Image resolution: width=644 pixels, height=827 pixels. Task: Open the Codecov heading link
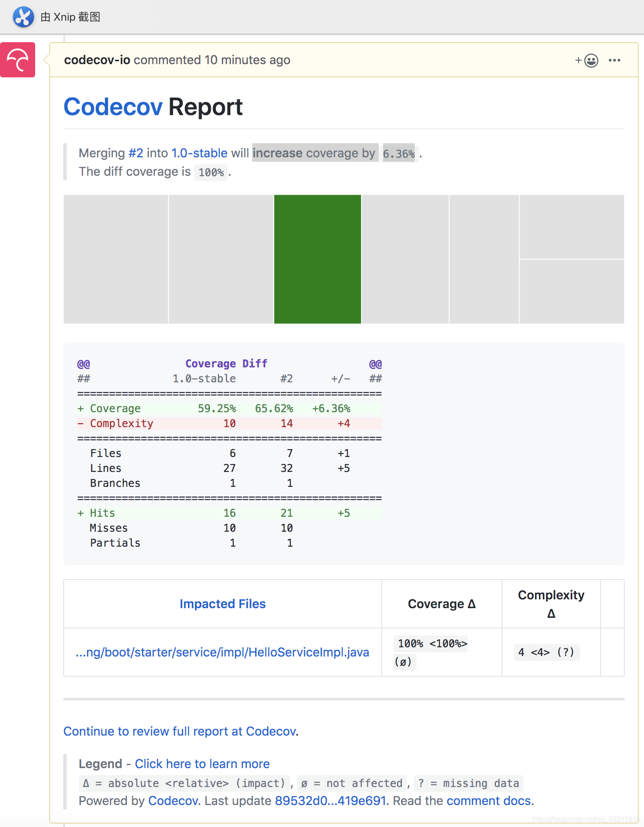(113, 107)
